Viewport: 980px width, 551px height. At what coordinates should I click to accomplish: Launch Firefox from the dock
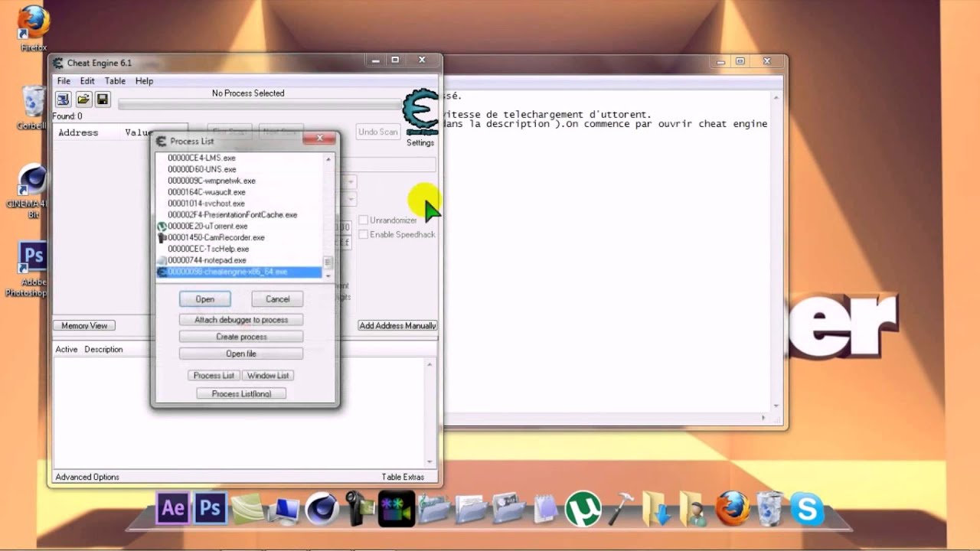pyautogui.click(x=732, y=509)
